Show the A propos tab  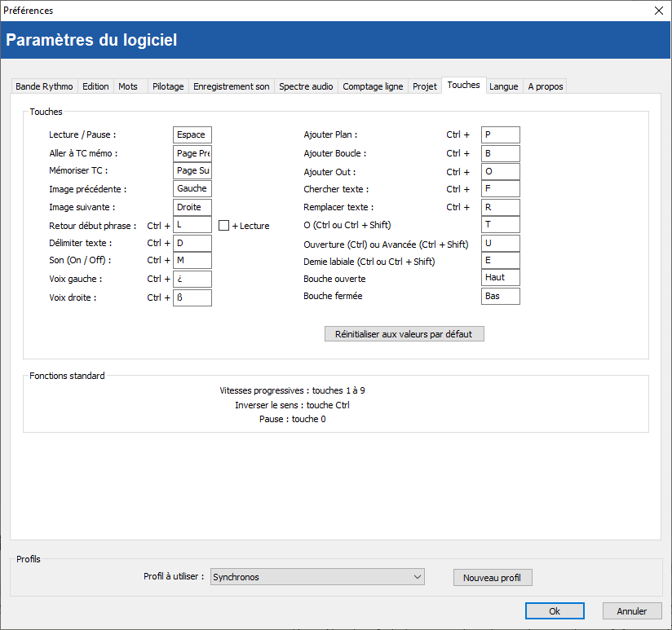coord(545,86)
